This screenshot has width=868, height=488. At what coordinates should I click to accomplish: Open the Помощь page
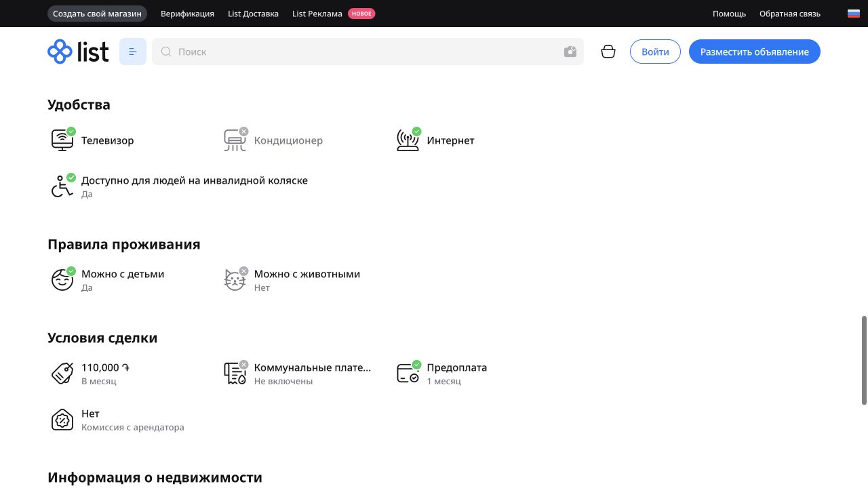click(x=729, y=14)
